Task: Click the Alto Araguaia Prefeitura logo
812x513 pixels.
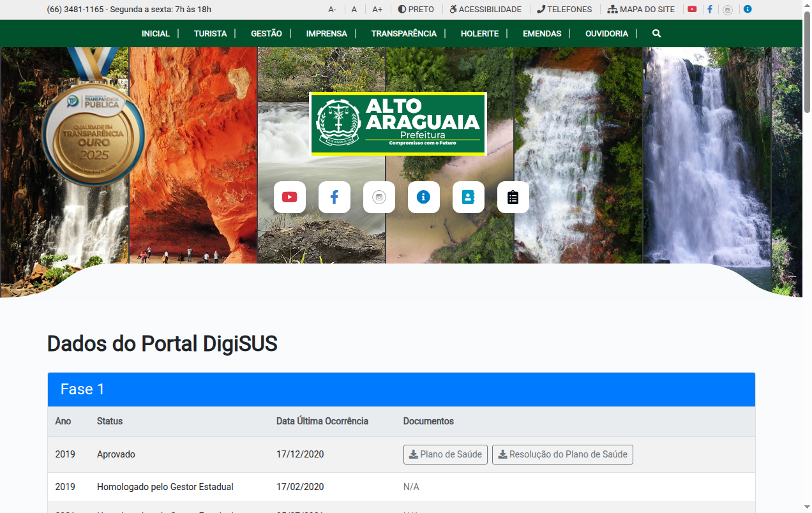Action: pyautogui.click(x=398, y=124)
